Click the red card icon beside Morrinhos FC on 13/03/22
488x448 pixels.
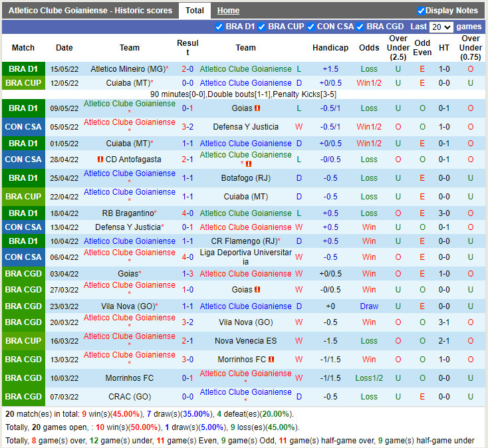[x=271, y=360]
